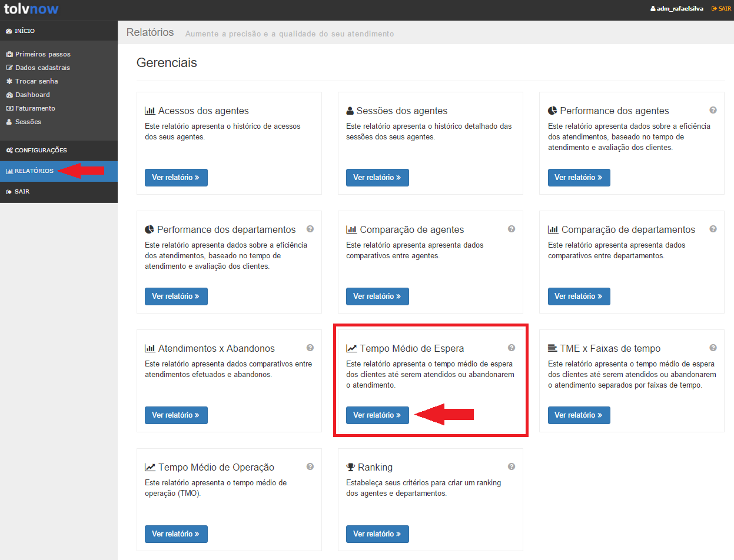Go to Trocar senha
734x560 pixels.
pyautogui.click(x=32, y=81)
